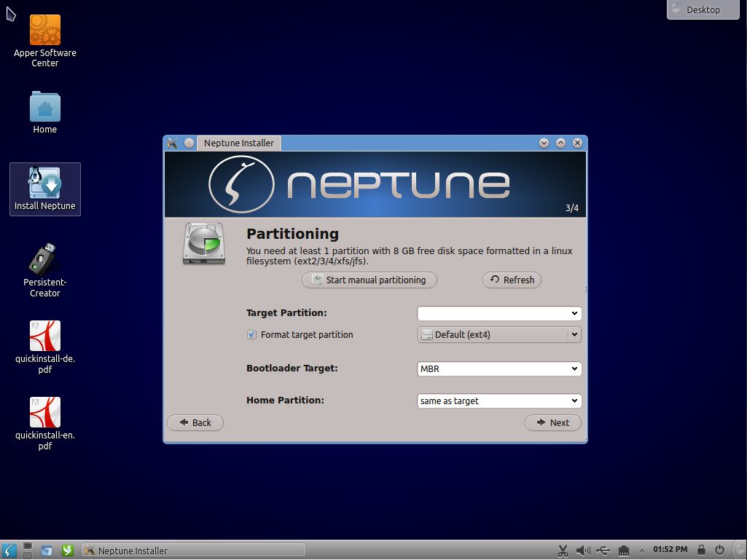The width and height of the screenshot is (747, 560).
Task: Maximize the Neptune Installer window
Action: coord(560,143)
